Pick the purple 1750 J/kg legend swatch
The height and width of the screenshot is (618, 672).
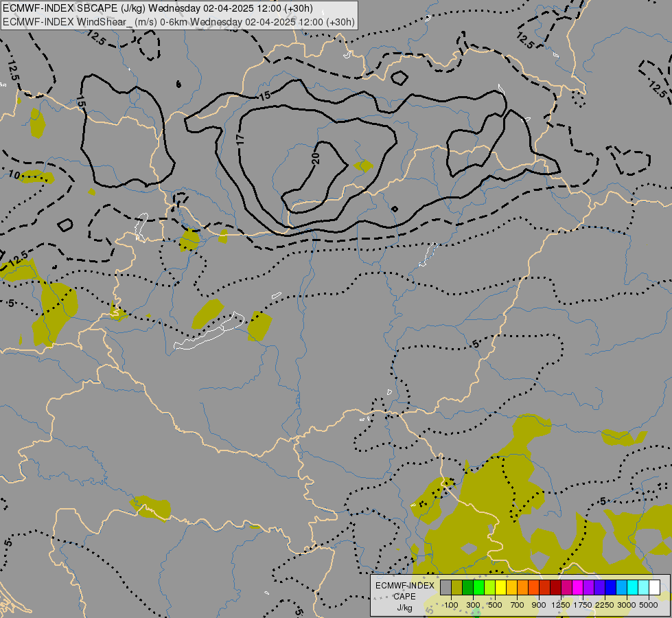(x=588, y=588)
